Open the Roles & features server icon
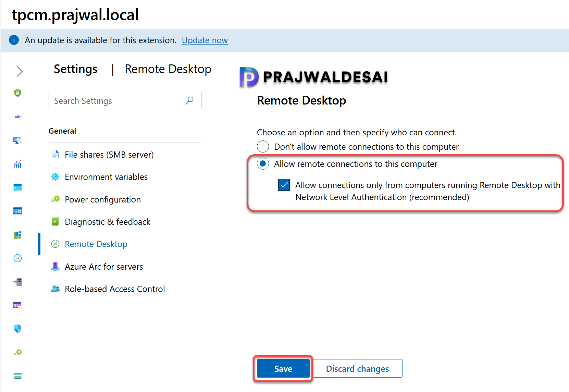Screen dimensions: 569x392 17,282
